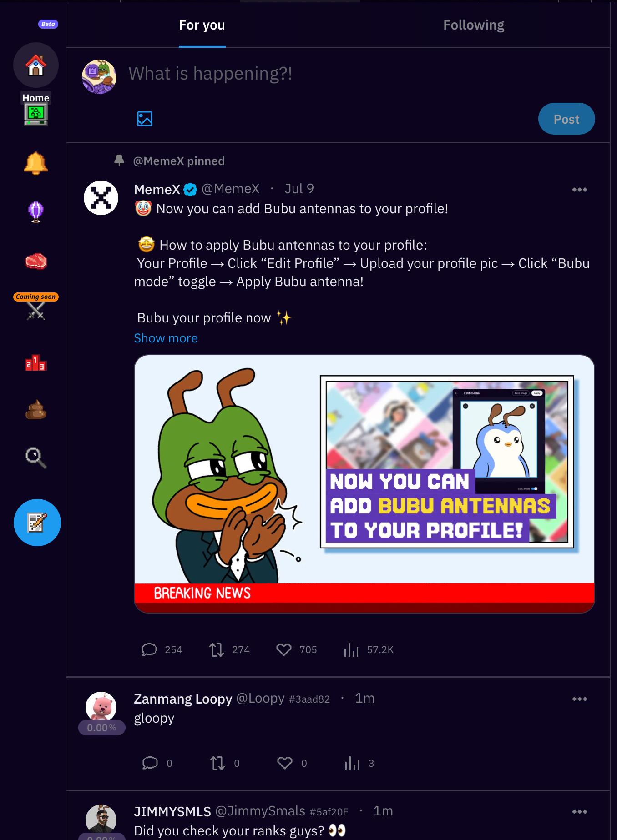Attach an image to the post

click(x=145, y=119)
